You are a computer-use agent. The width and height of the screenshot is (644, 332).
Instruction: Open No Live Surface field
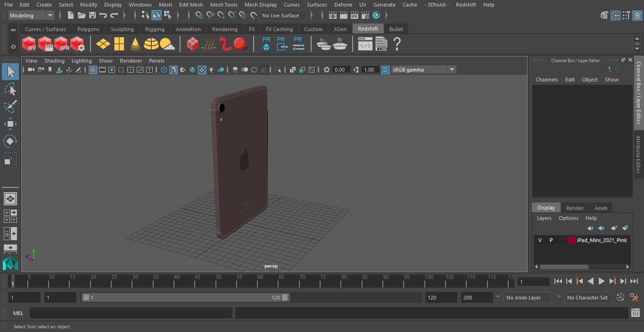(283, 16)
